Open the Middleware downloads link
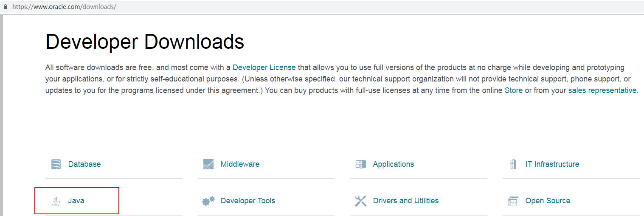The height and width of the screenshot is (216, 644). pyautogui.click(x=240, y=164)
